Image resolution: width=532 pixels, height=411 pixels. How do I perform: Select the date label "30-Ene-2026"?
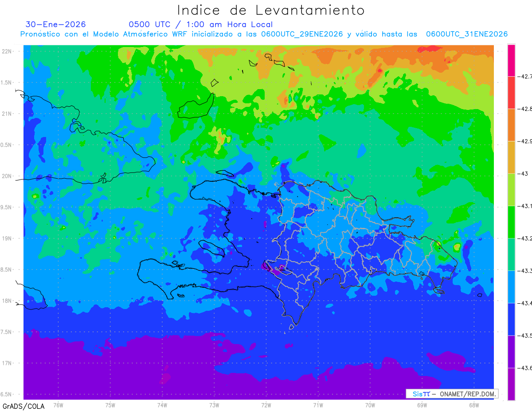click(x=56, y=24)
